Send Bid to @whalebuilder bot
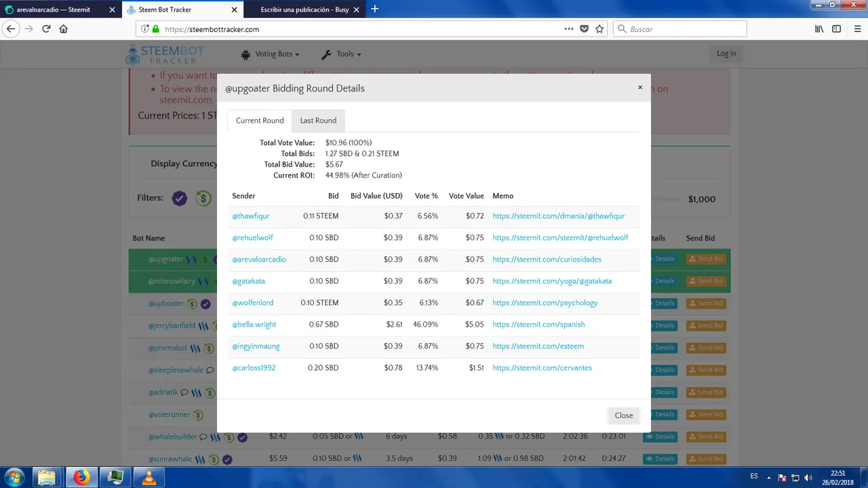This screenshot has height=488, width=868. [706, 436]
